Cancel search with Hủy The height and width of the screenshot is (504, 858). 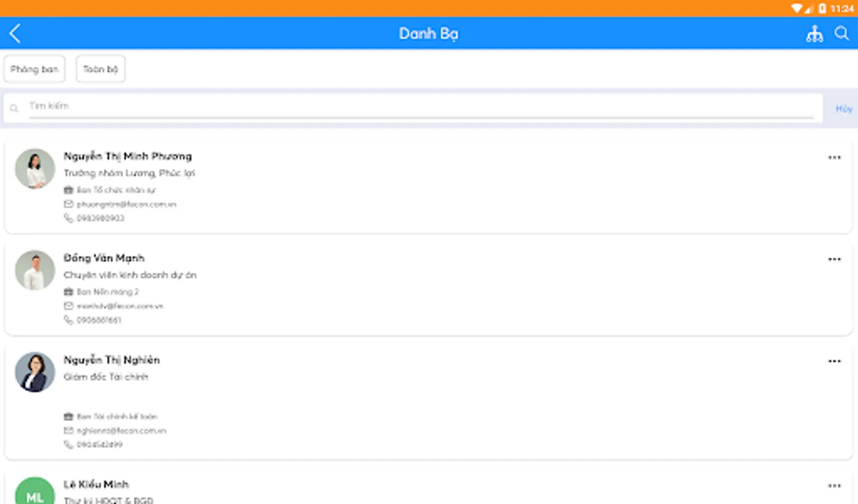click(844, 109)
